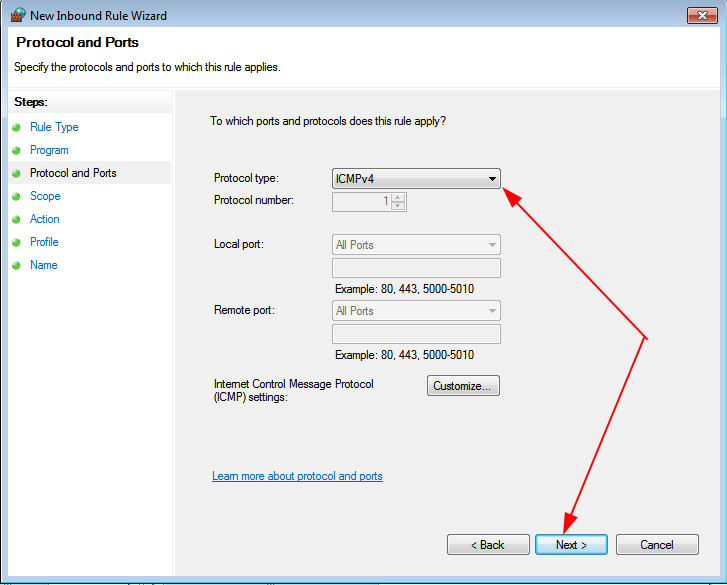Go to the Scope step

(x=45, y=196)
